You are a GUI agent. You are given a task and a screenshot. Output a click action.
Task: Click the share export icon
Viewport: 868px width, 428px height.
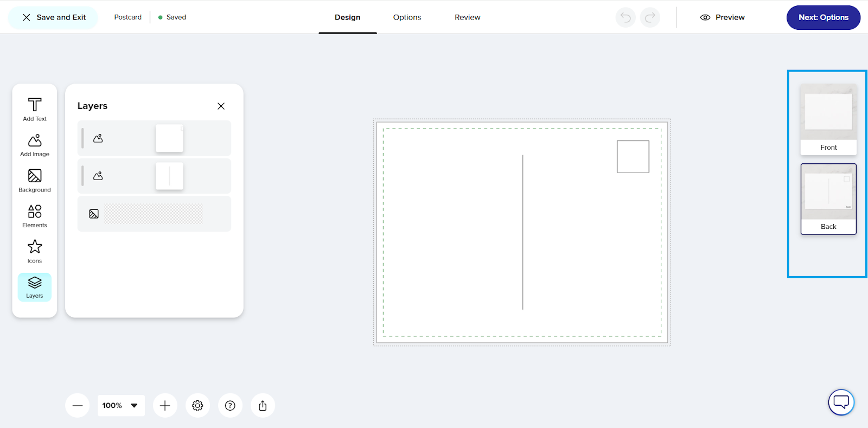[x=263, y=405]
